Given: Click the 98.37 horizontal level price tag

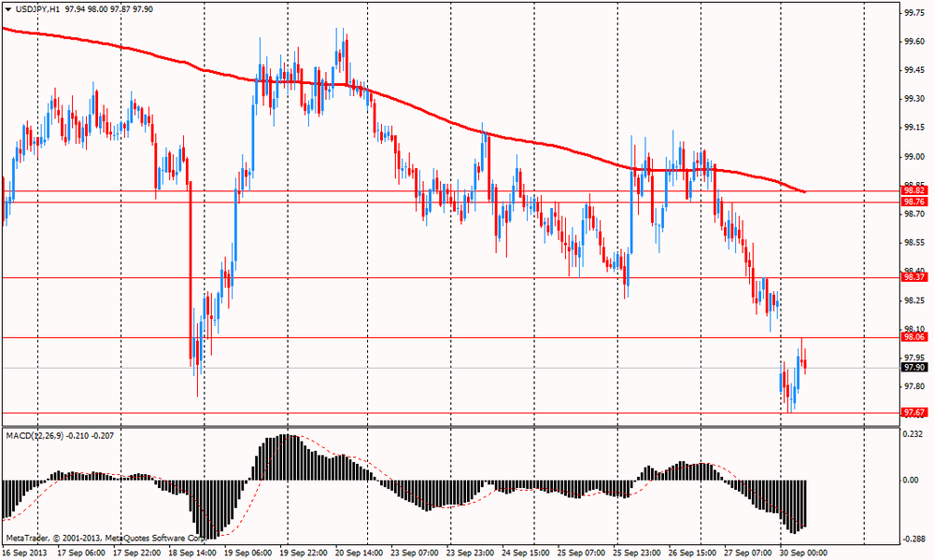Looking at the screenshot, I should [913, 277].
